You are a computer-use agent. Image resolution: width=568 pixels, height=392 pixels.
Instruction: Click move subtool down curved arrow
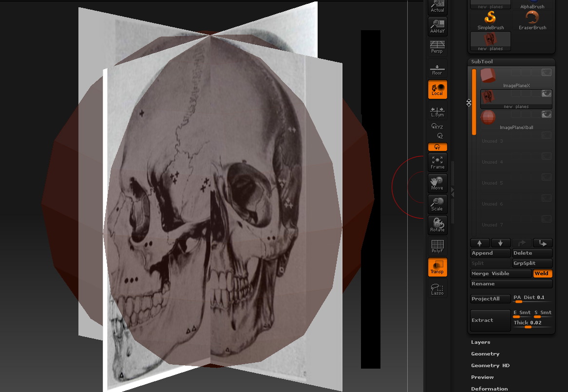pyautogui.click(x=543, y=243)
